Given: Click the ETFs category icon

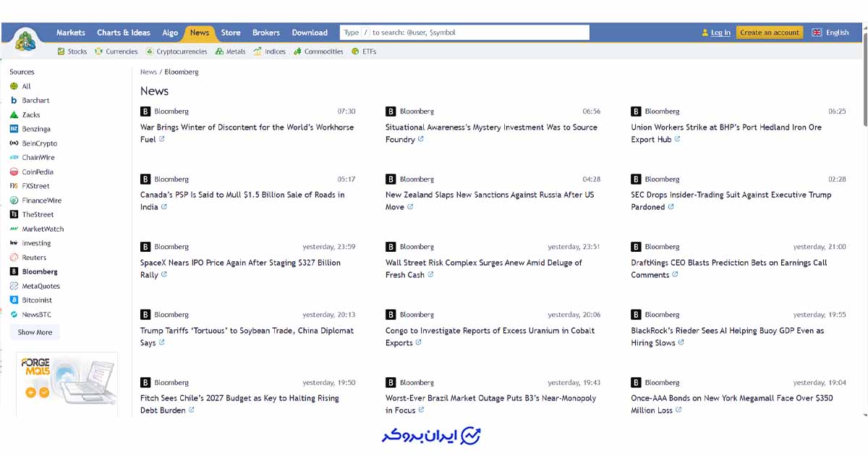Looking at the screenshot, I should [355, 51].
